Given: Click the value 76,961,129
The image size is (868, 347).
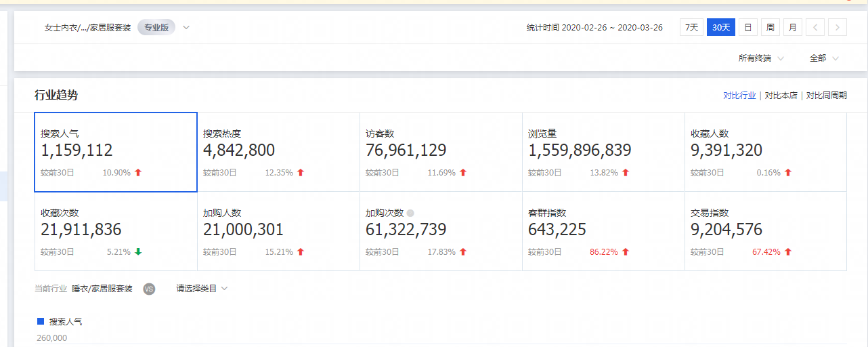Looking at the screenshot, I should 406,150.
